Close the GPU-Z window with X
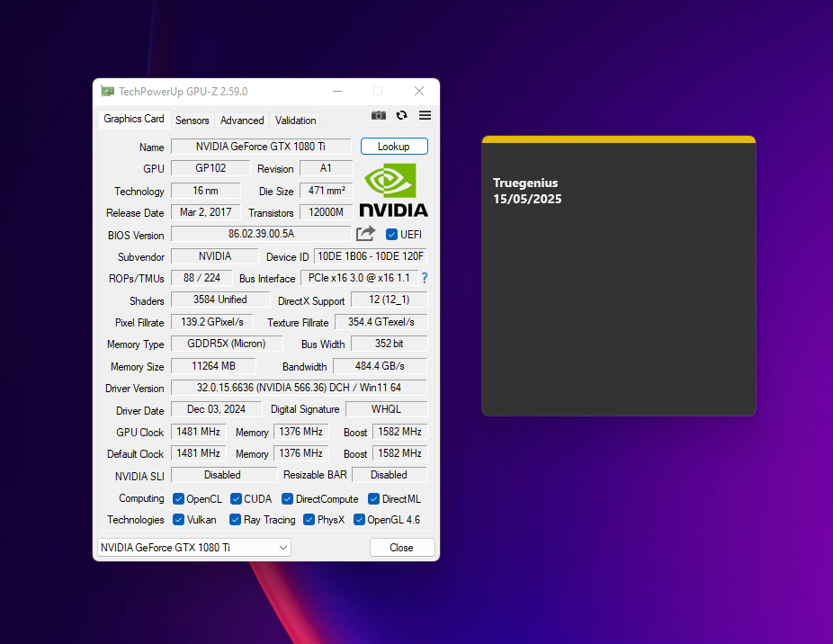The width and height of the screenshot is (833, 644). click(x=419, y=92)
